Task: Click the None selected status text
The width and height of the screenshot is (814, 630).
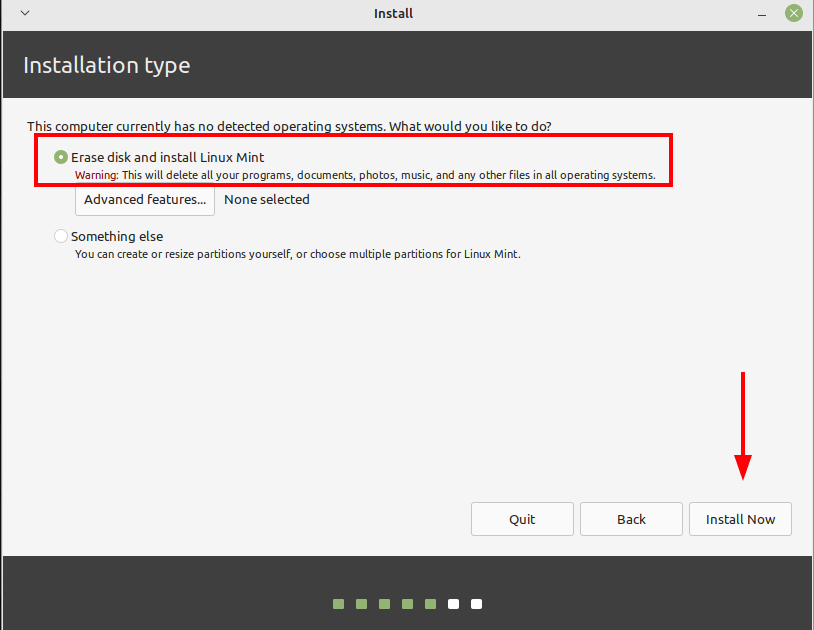Action: (267, 200)
